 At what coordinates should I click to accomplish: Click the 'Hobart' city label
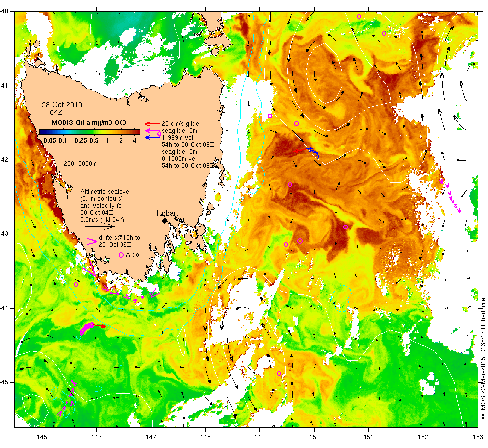click(167, 213)
